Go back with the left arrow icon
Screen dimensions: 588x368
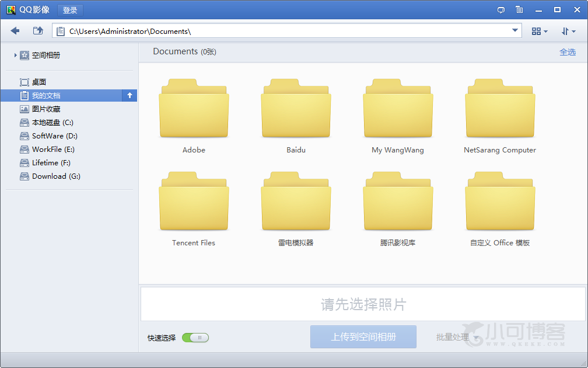[15, 31]
